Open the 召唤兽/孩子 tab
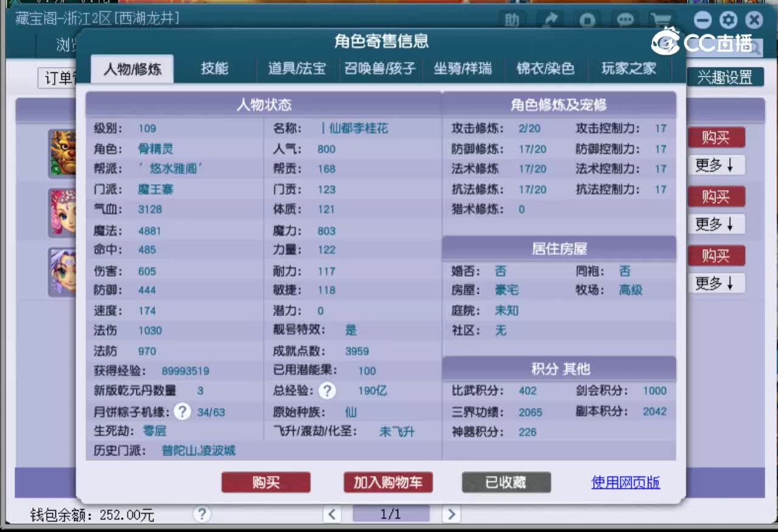This screenshot has width=778, height=532. pos(380,69)
